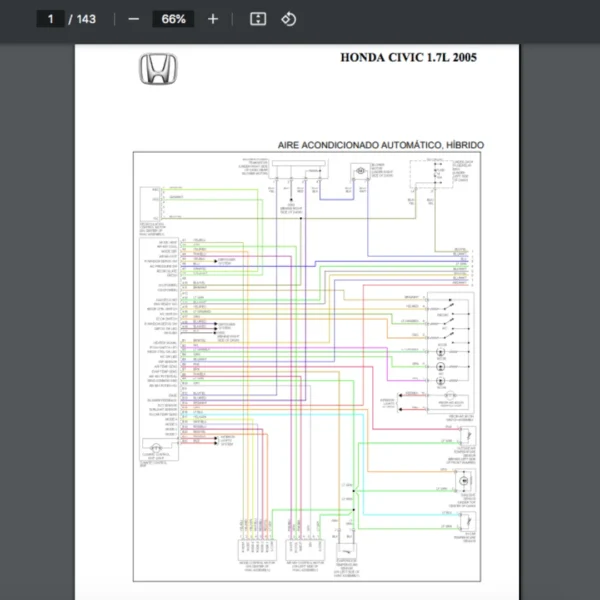This screenshot has height=600, width=600.
Task: Rotate the document with the rotate icon
Action: [288, 19]
